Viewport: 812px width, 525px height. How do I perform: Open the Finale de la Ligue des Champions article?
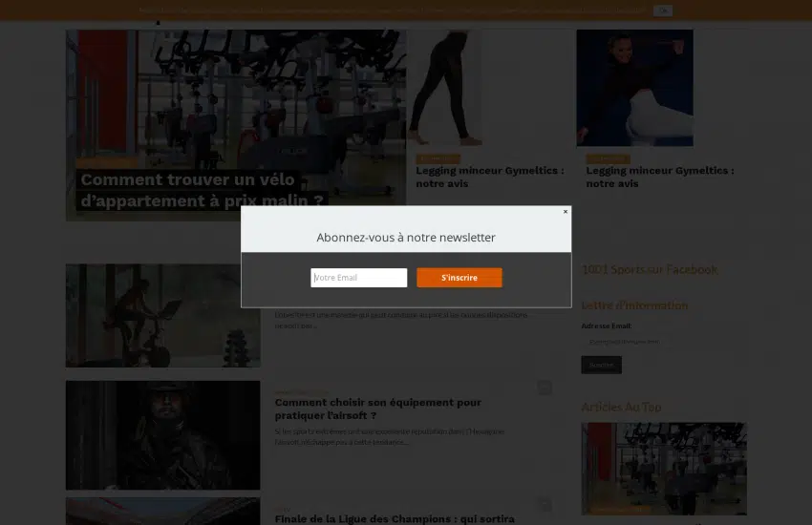(x=395, y=518)
